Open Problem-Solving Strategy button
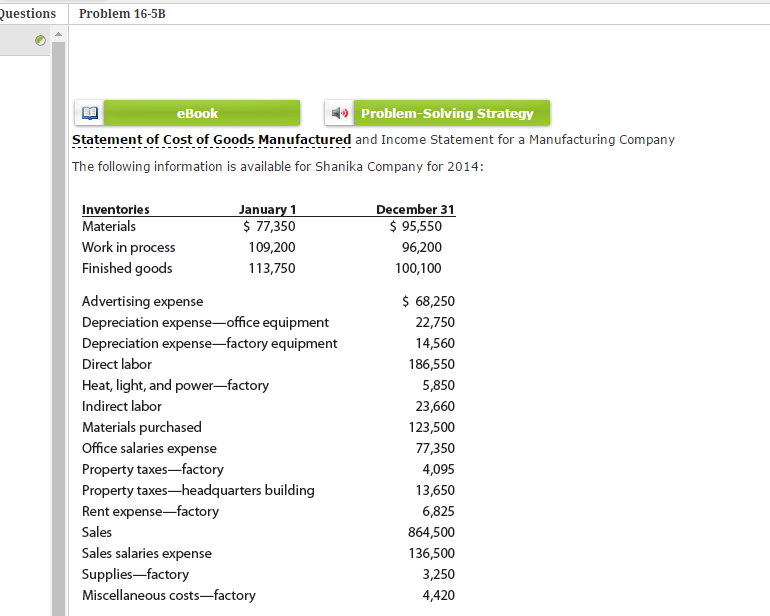Viewport: 770px width, 616px height. coord(452,113)
